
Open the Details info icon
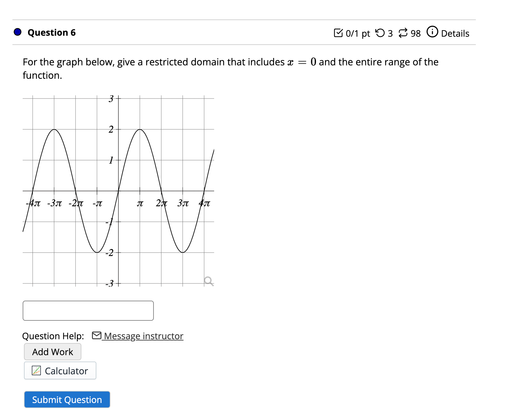[x=432, y=33]
